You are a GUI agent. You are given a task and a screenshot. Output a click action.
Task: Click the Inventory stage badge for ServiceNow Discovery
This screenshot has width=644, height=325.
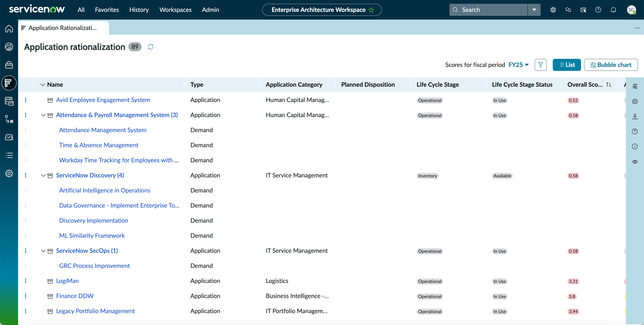pos(427,176)
